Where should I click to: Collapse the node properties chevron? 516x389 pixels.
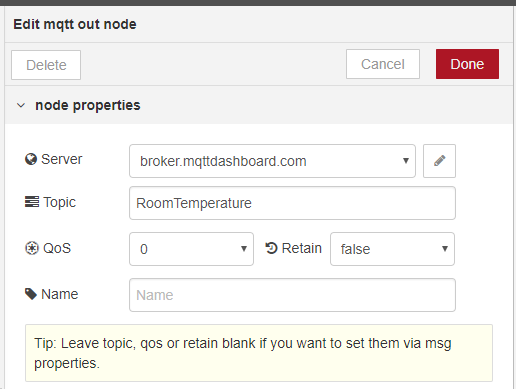(x=21, y=105)
